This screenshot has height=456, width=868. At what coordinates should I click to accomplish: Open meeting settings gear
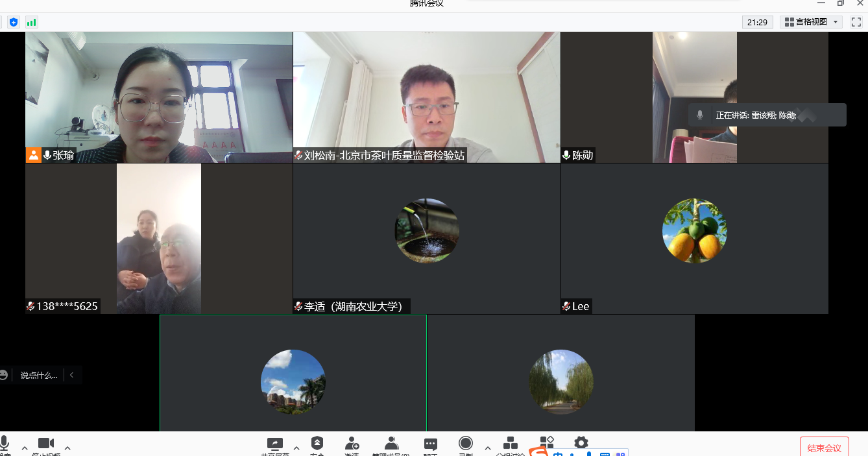tap(581, 443)
